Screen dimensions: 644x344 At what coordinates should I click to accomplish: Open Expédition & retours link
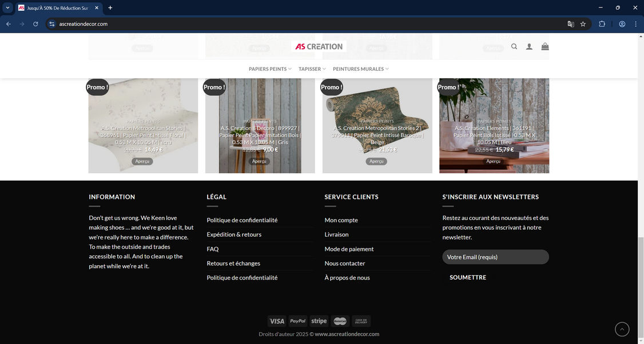(x=234, y=234)
